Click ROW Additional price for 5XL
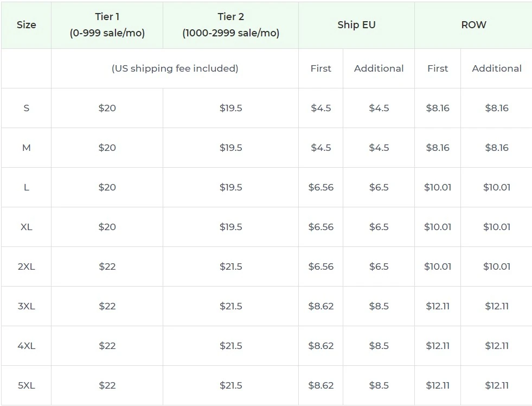Image resolution: width=532 pixels, height=406 pixels. 496,385
